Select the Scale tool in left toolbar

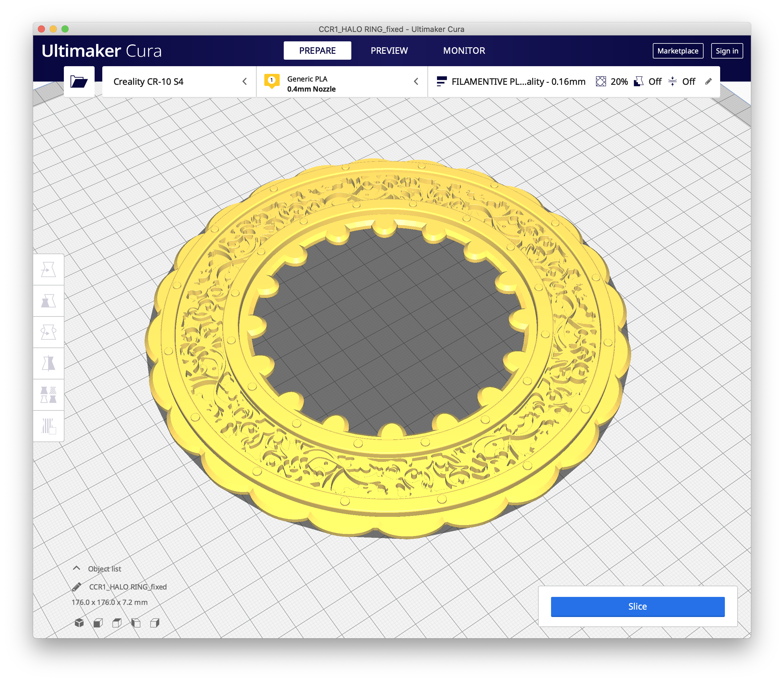point(48,301)
